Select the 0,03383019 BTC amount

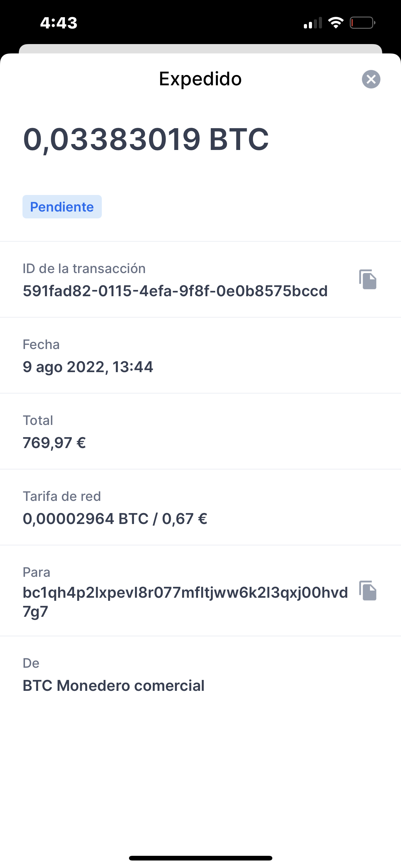(146, 139)
